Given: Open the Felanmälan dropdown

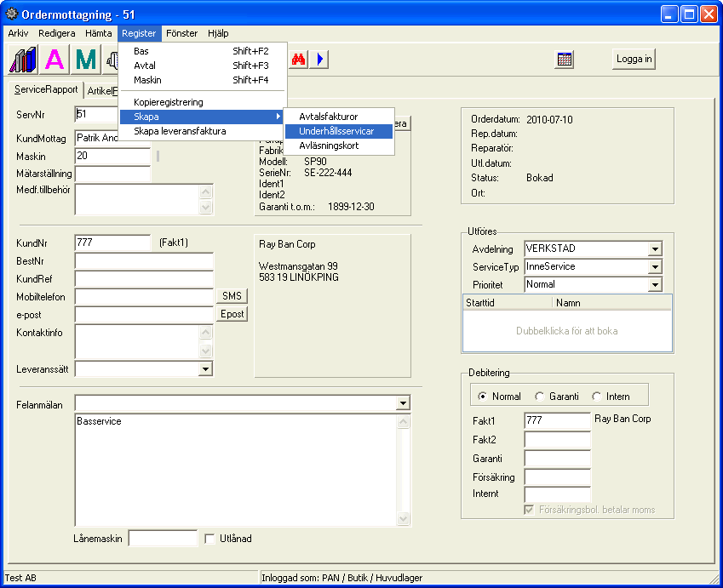Looking at the screenshot, I should [x=403, y=403].
